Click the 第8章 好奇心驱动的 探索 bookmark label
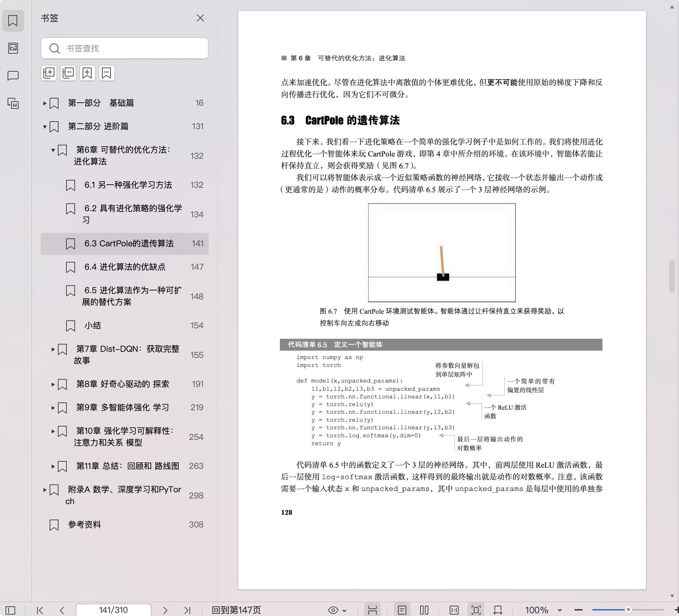 (x=123, y=384)
